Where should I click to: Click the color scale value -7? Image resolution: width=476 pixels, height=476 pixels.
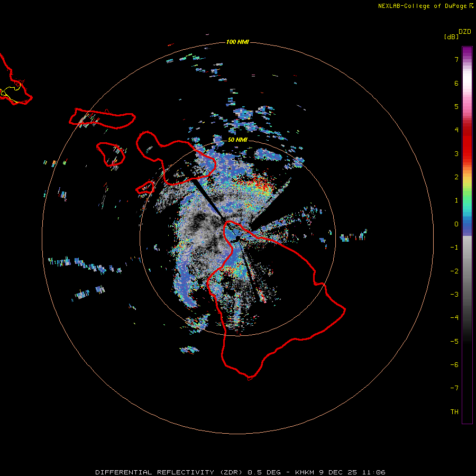[454, 388]
